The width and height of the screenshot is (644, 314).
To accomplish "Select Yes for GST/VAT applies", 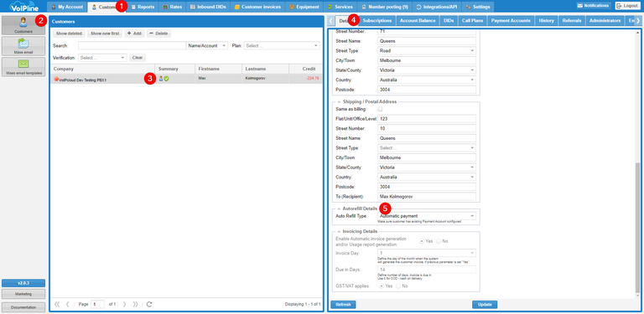I will click(382, 286).
